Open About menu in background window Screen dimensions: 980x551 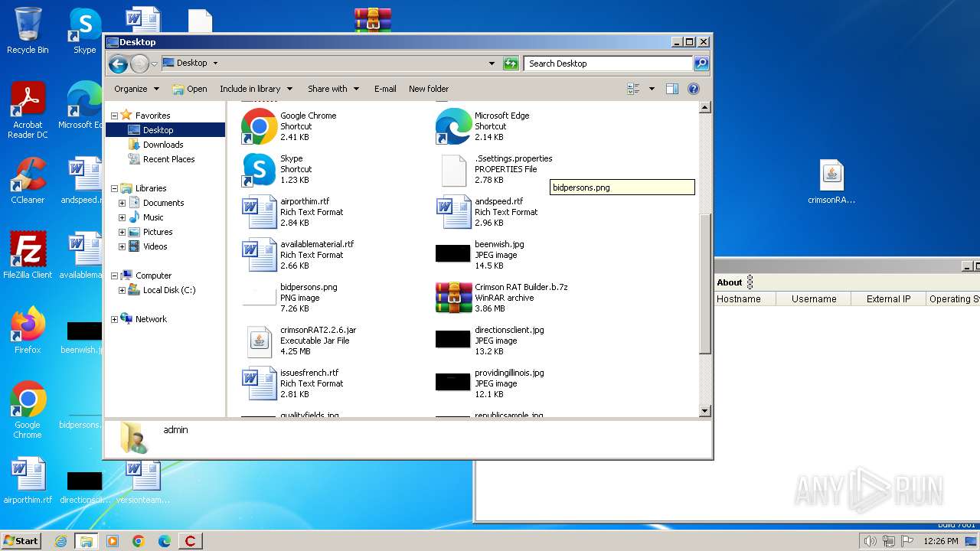(x=730, y=282)
